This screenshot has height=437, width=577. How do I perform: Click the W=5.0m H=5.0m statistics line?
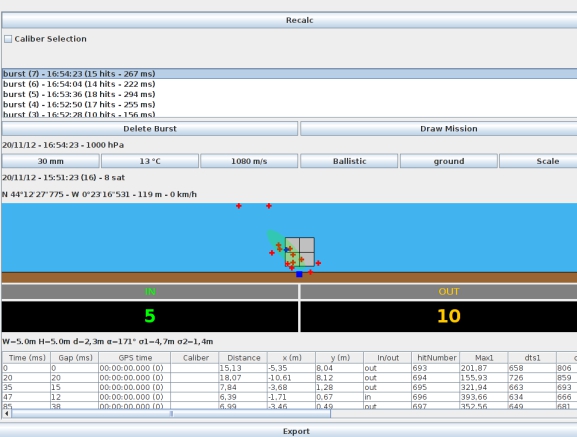(107, 341)
